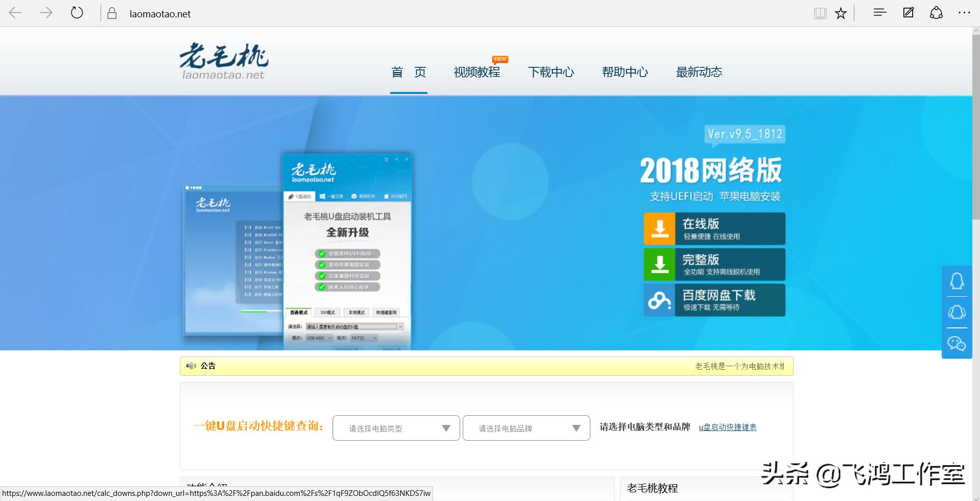Click the QQ contact icon in right sidebar
The height and width of the screenshot is (501, 980).
957,281
